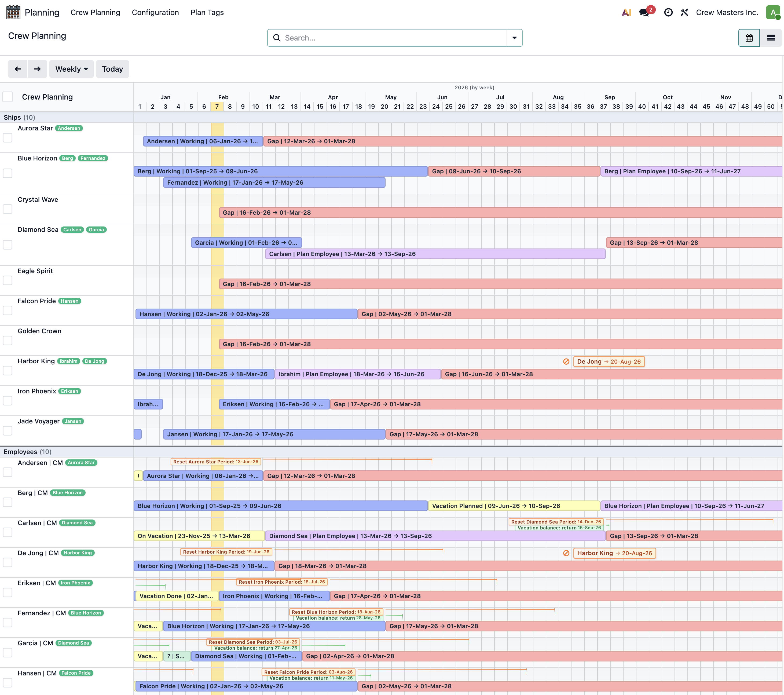Open the Configuration menu
This screenshot has width=784, height=695.
click(x=155, y=12)
